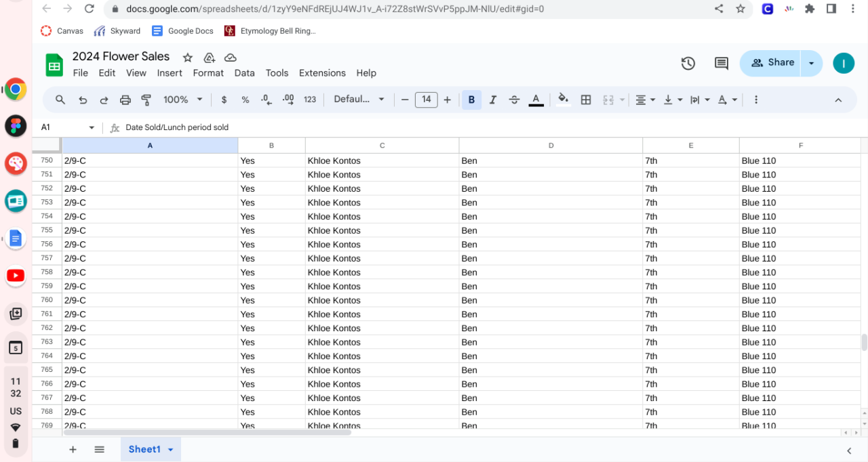Image resolution: width=868 pixels, height=462 pixels.
Task: Open the Borders tool
Action: (586, 100)
